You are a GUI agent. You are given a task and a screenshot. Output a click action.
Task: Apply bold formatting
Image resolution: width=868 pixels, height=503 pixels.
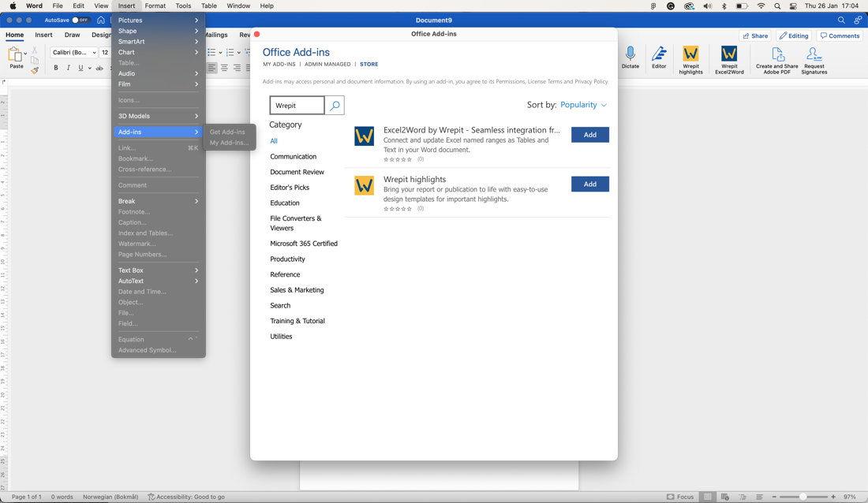(56, 68)
